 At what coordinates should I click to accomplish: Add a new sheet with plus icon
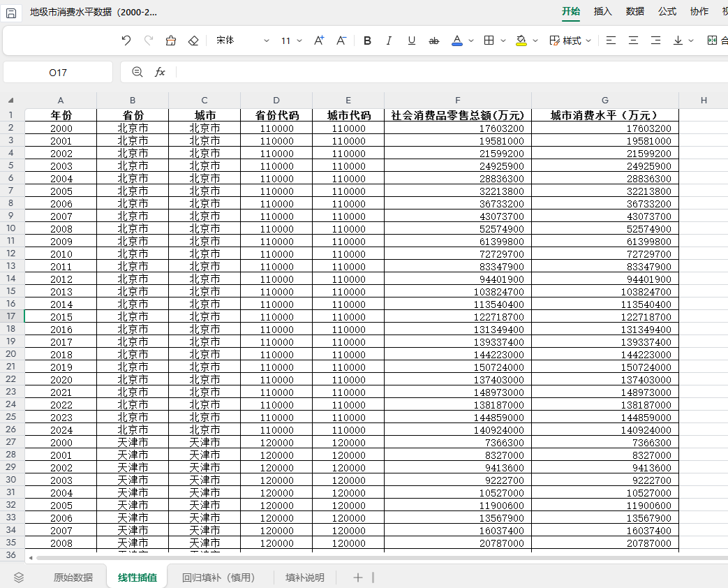[357, 578]
